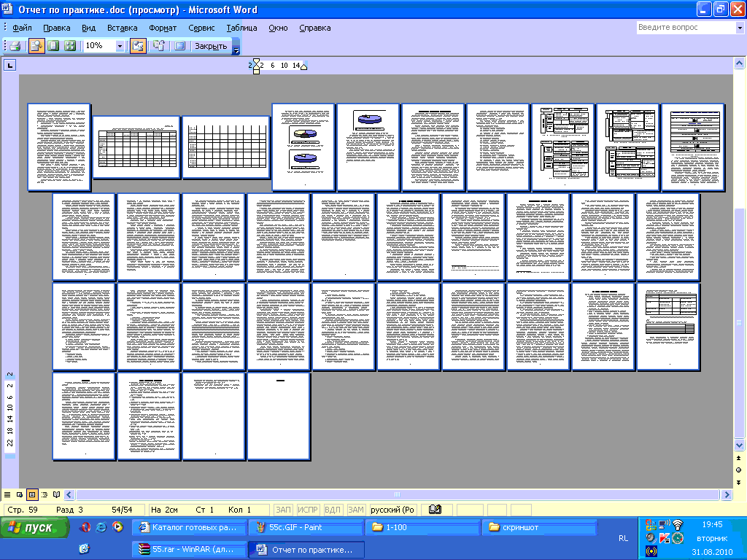Toggle the Magnifier tool
The height and width of the screenshot is (560, 747).
(x=36, y=46)
